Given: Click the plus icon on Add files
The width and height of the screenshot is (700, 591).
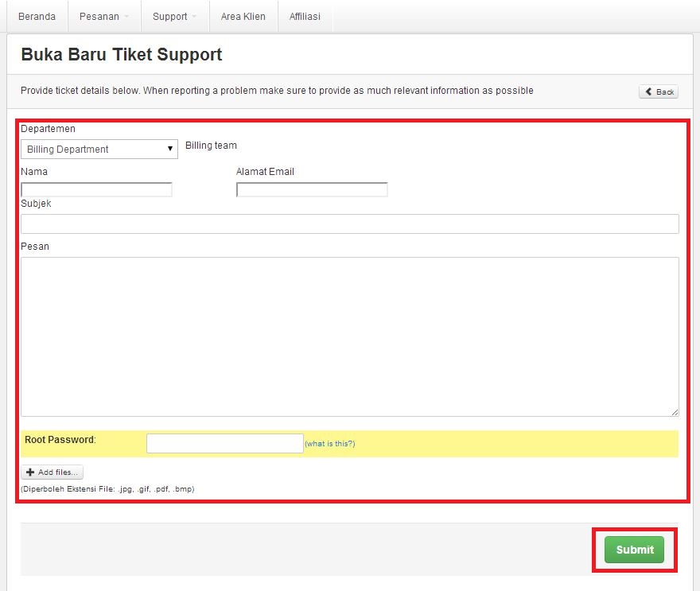Looking at the screenshot, I should [33, 472].
